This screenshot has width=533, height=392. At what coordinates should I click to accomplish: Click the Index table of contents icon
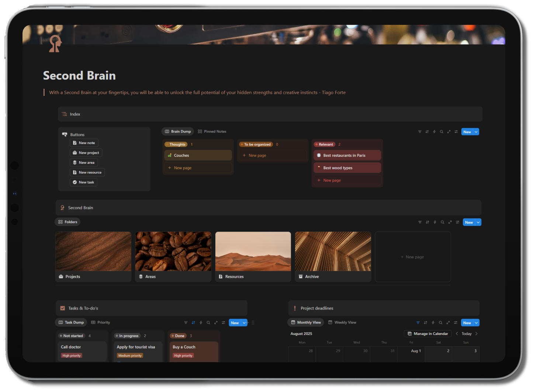(x=65, y=114)
